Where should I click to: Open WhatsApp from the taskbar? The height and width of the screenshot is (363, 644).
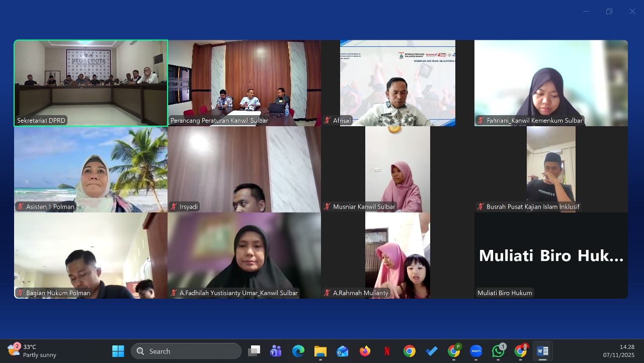tap(499, 351)
